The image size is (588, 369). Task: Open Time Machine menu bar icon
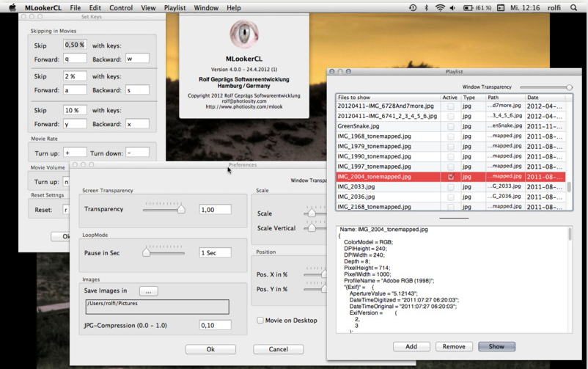(413, 7)
